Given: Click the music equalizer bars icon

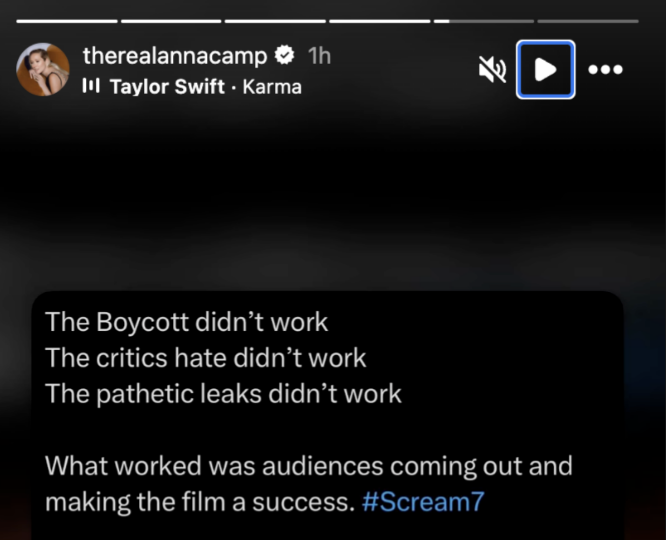Looking at the screenshot, I should coord(91,86).
